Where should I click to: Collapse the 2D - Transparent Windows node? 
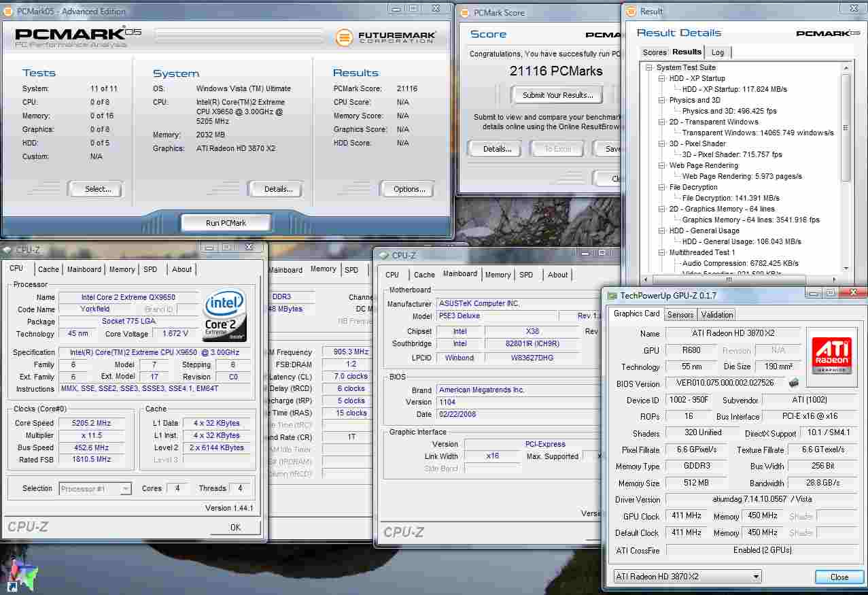(662, 122)
